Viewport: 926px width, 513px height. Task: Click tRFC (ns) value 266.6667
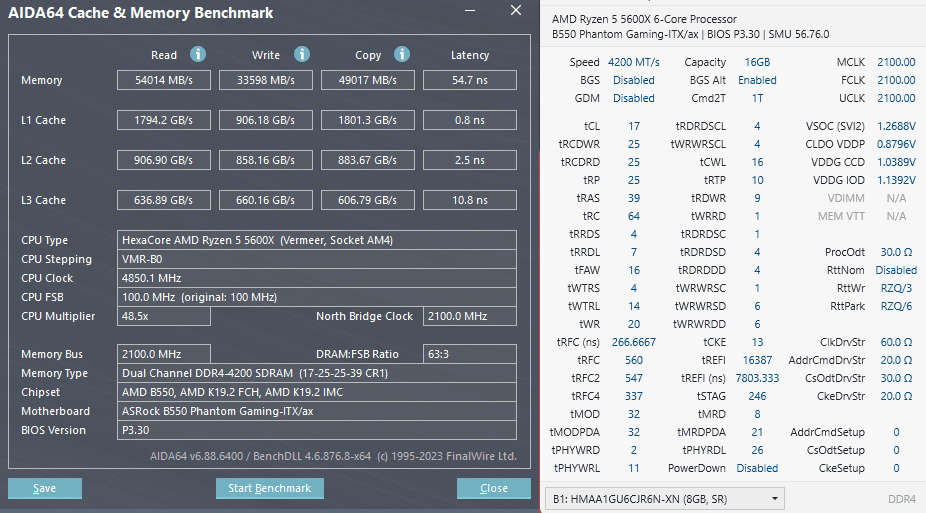(x=634, y=342)
